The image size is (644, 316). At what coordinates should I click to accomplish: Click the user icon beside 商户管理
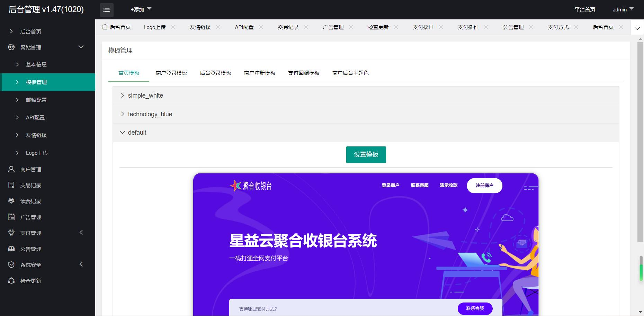pos(11,169)
